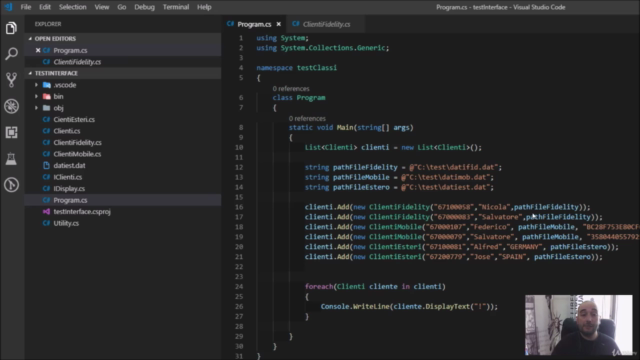
Task: Close Program.cs in Open Editors list
Action: (38, 50)
